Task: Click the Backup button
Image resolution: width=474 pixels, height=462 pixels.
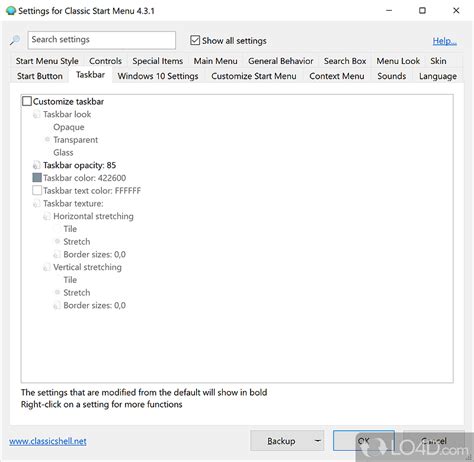Action: 281,441
